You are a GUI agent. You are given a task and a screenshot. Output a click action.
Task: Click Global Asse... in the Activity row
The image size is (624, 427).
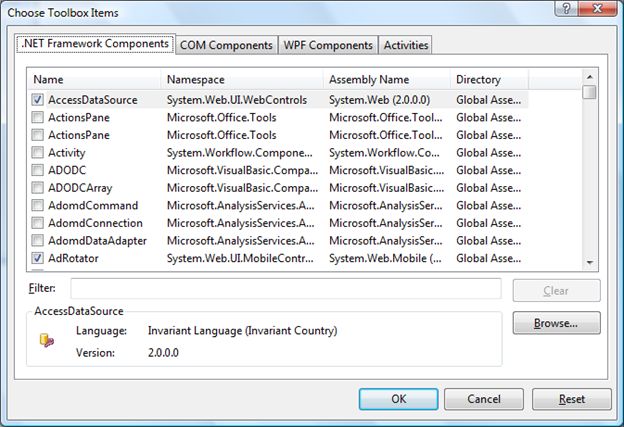click(x=488, y=153)
